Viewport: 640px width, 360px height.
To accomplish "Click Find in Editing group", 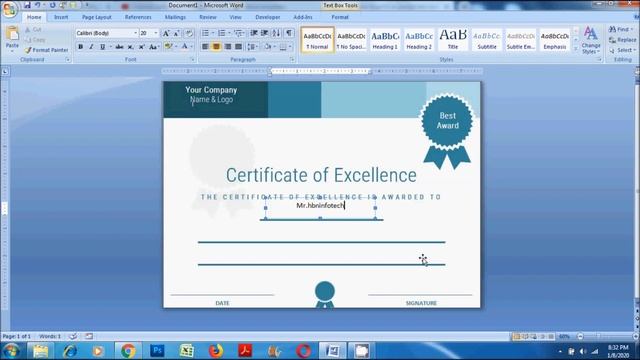I will click(621, 29).
